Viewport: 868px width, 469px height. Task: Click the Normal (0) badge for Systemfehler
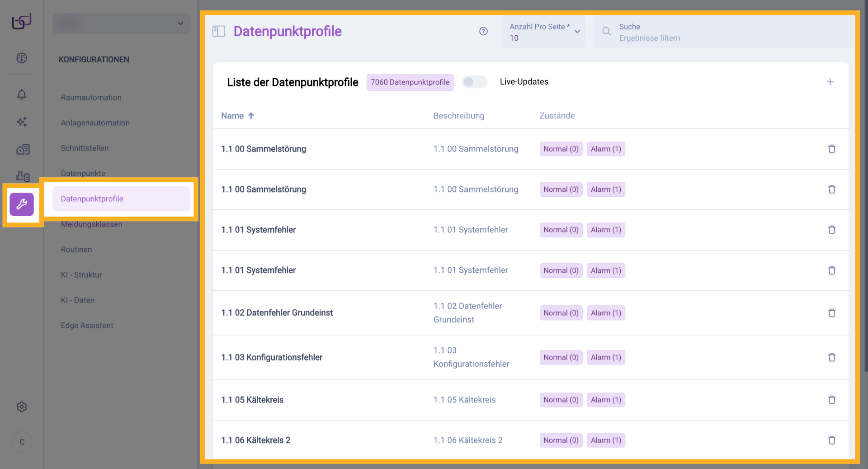tap(561, 230)
